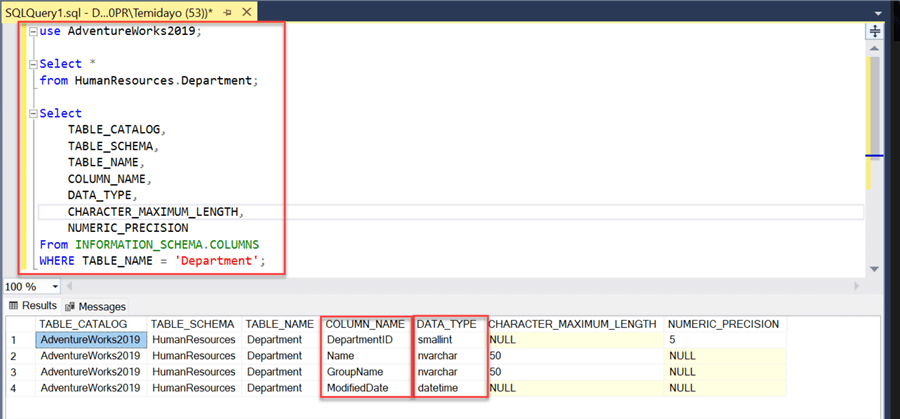Click the ModifiedDate cell

[x=366, y=388]
